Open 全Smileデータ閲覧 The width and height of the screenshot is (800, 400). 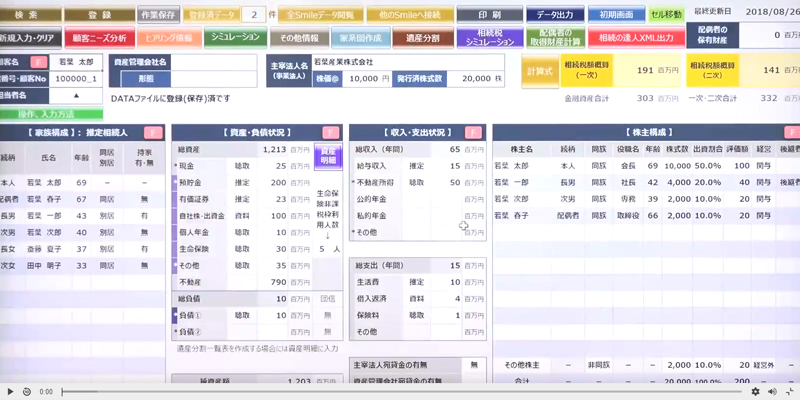[320, 15]
